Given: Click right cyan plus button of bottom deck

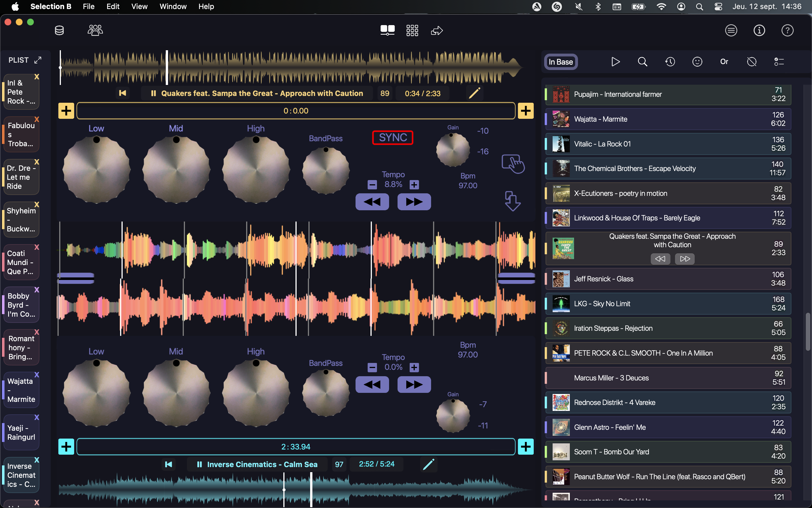Looking at the screenshot, I should [x=526, y=446].
